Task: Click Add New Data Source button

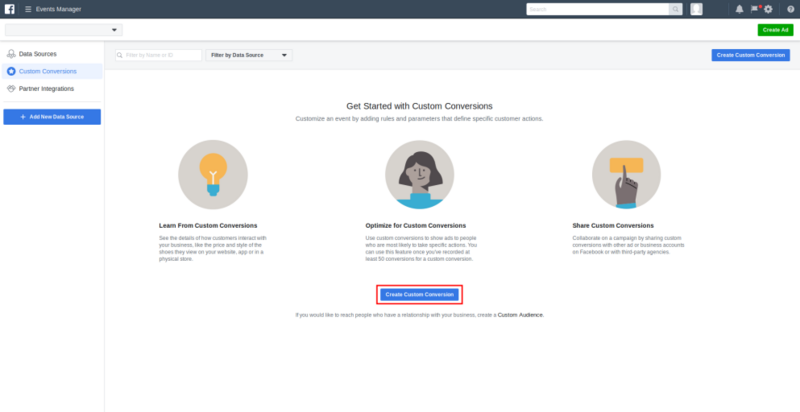Action: [x=52, y=117]
